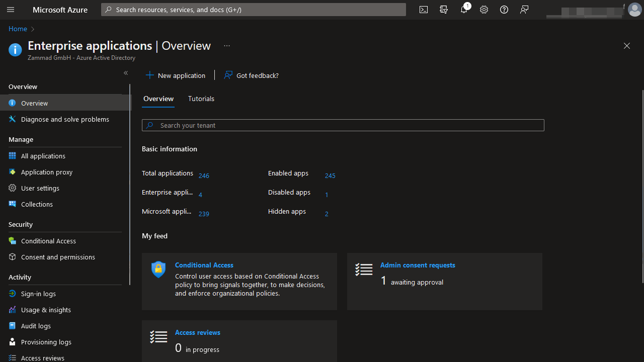644x362 pixels.
Task: Click the Application proxy icon
Action: click(x=13, y=172)
